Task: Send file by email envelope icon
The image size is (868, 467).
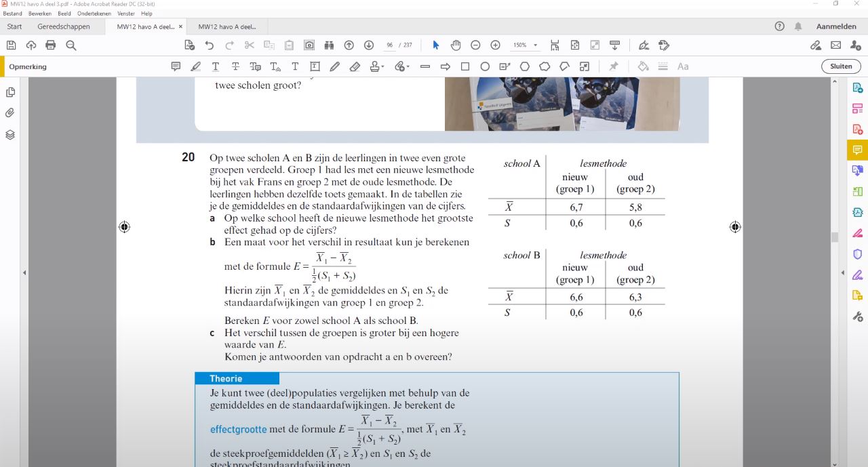Action: 835,45
